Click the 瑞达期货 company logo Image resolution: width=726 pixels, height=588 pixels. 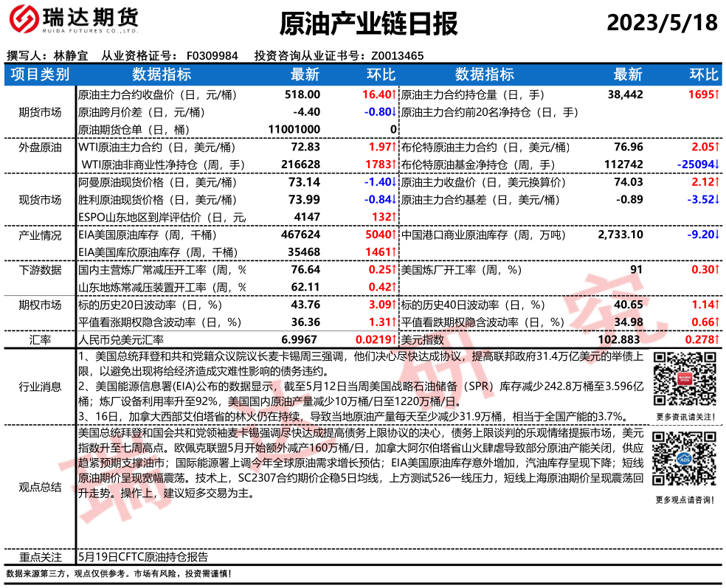[72, 24]
